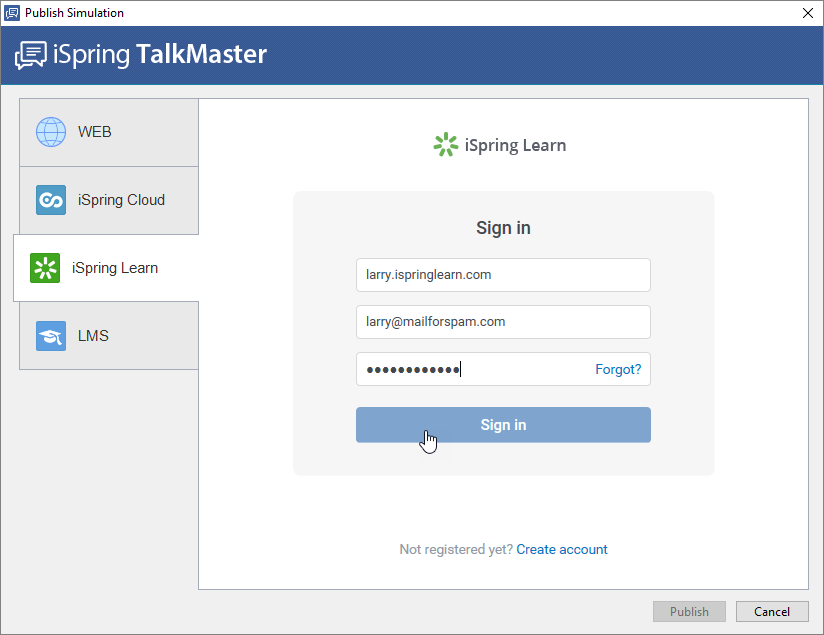Screen dimensions: 824x635
Task: Click the Forgot? password link
Action: point(618,369)
